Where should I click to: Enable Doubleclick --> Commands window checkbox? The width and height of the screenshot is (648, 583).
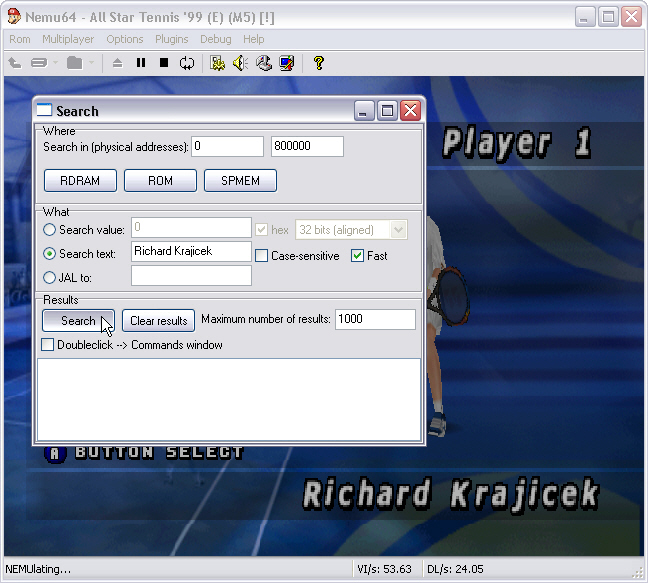pos(48,345)
